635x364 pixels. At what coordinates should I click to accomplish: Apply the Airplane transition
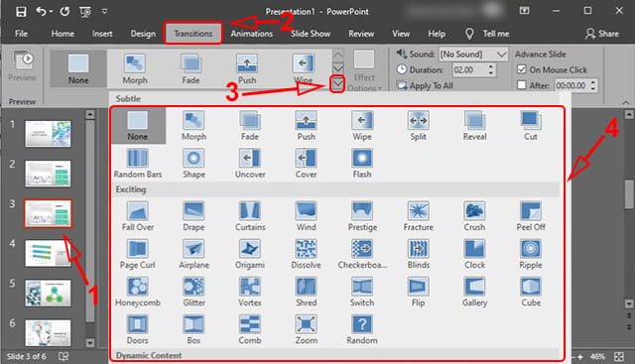click(193, 254)
